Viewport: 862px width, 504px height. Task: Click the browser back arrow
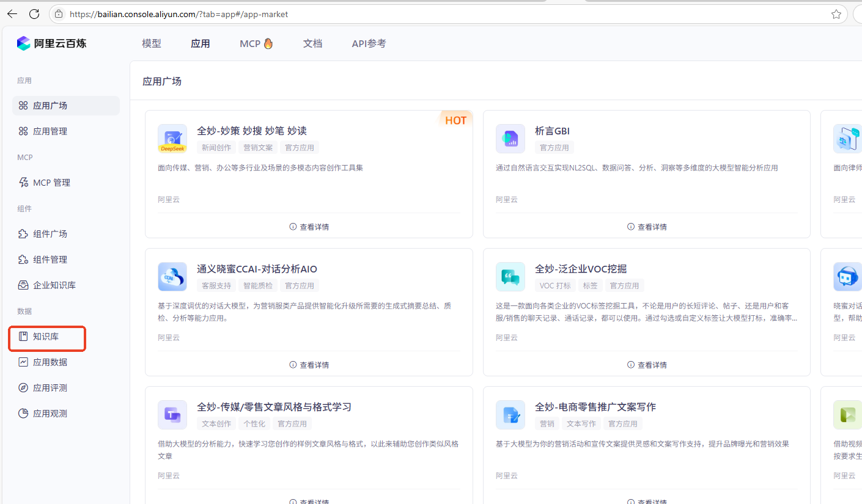pyautogui.click(x=12, y=13)
